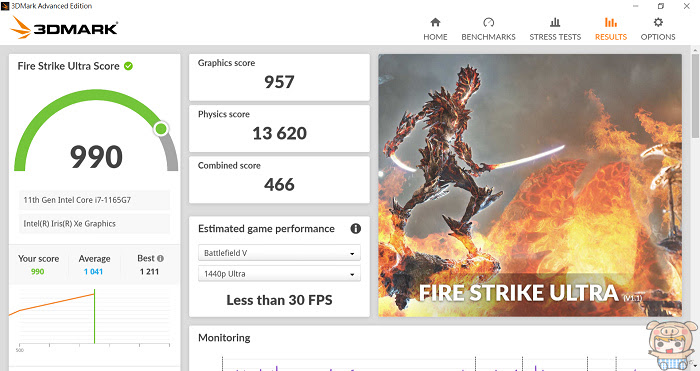Screen dimensions: 700x371
Task: Click the Fire Strike Ultra artwork image
Action: 530,185
